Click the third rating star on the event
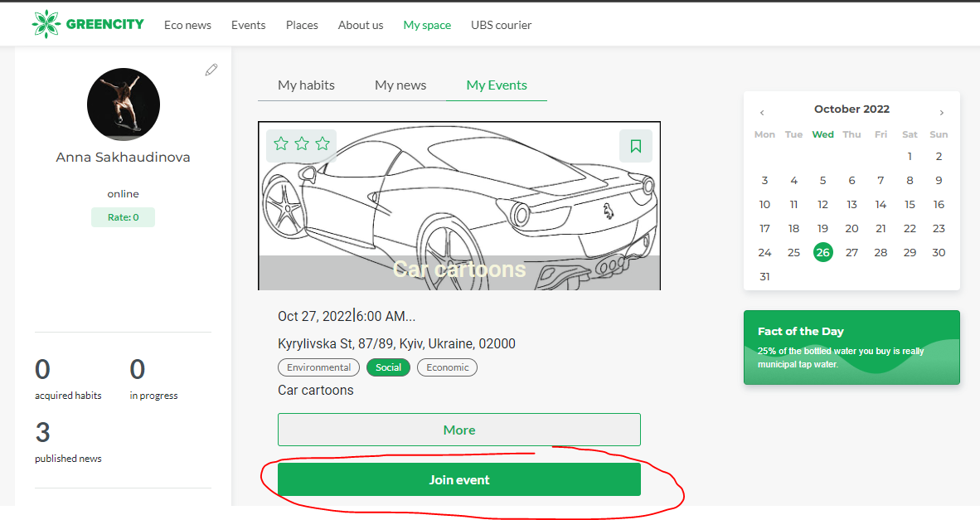 pos(323,143)
